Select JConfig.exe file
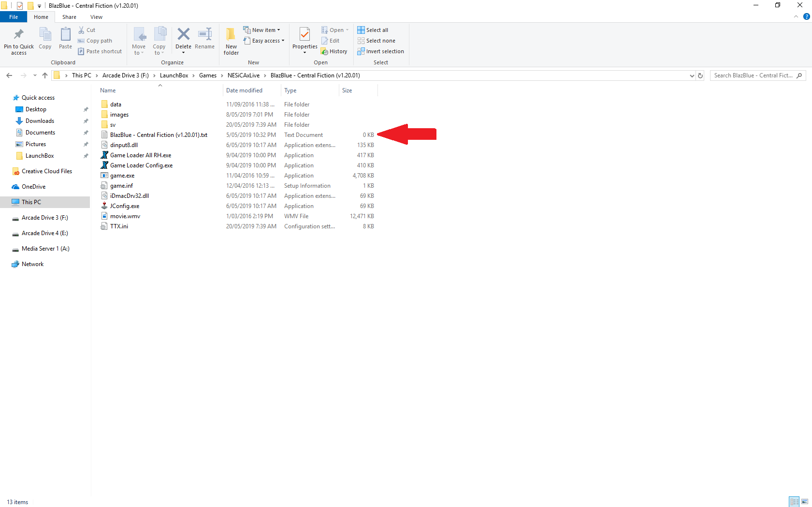This screenshot has height=507, width=812. point(125,206)
